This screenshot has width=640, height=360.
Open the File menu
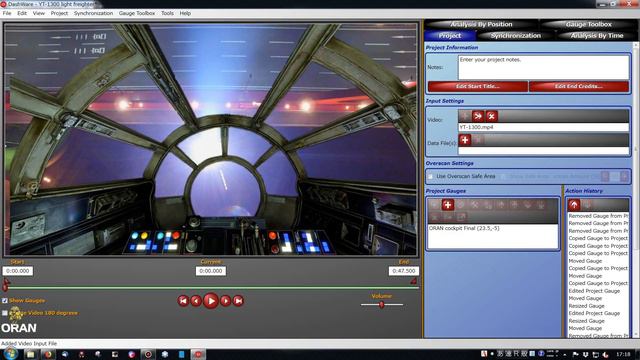[7, 13]
